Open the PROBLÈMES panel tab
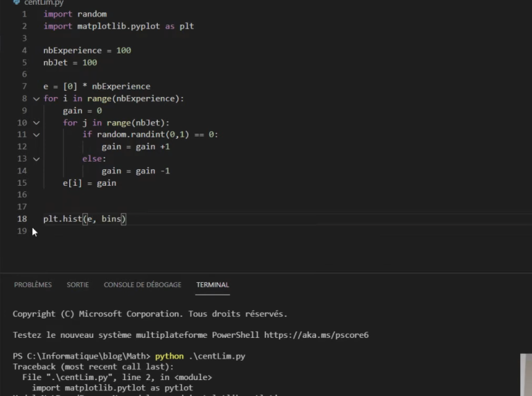 coord(33,285)
